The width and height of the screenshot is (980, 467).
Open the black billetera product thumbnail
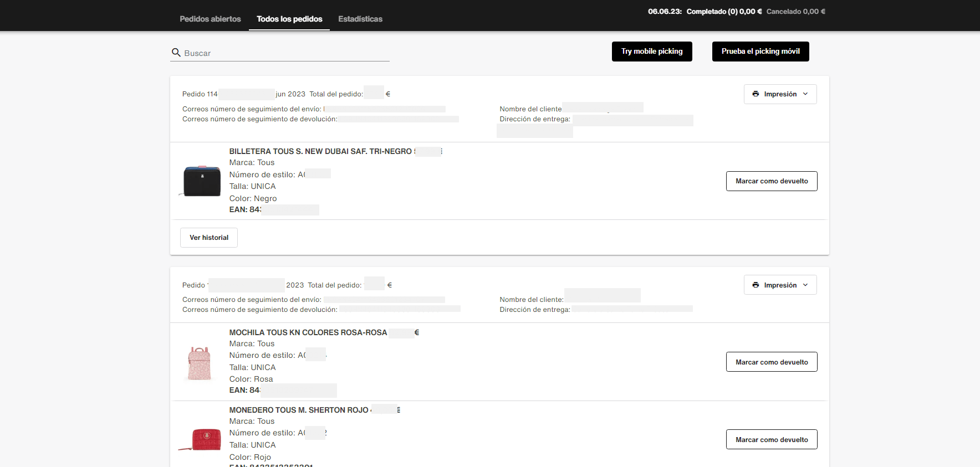pos(201,181)
